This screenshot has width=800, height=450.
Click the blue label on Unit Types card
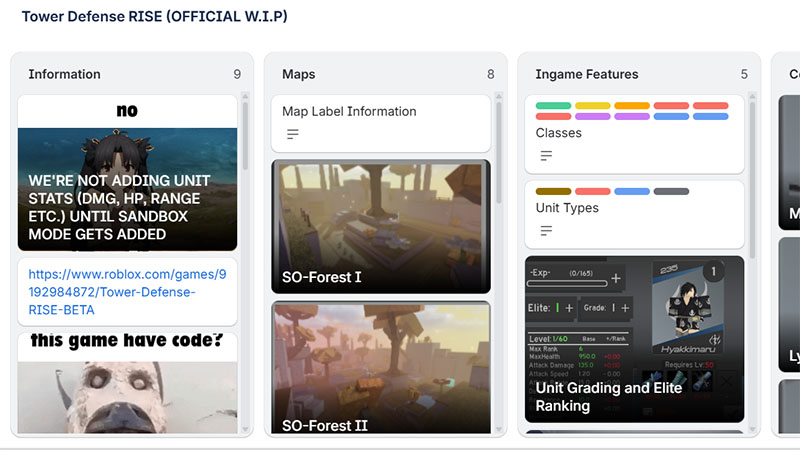click(632, 191)
